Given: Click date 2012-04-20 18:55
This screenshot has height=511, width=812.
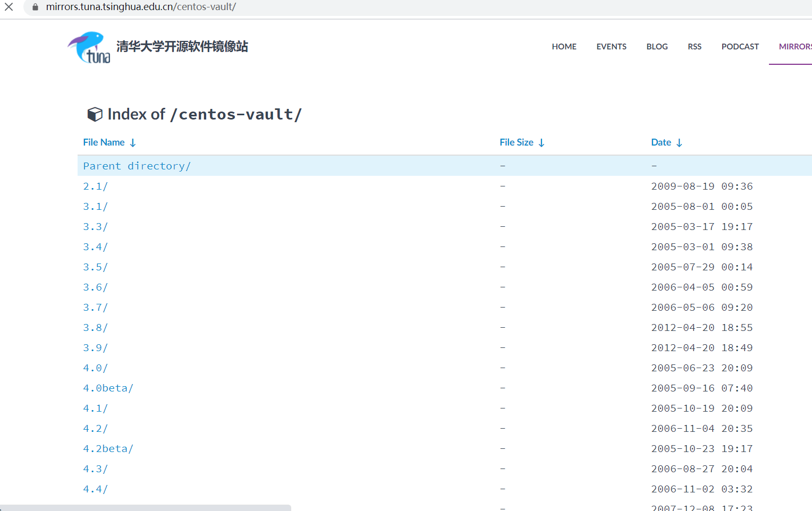Looking at the screenshot, I should (x=701, y=328).
